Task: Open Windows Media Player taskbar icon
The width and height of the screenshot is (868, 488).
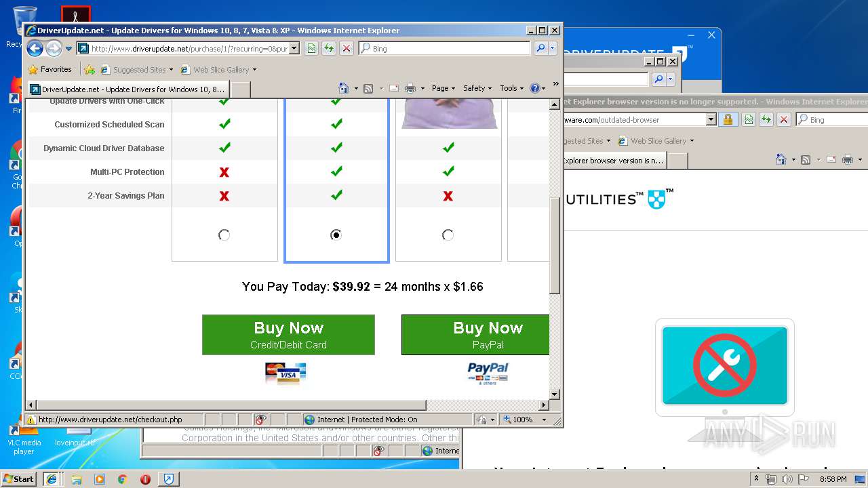Action: (x=100, y=479)
